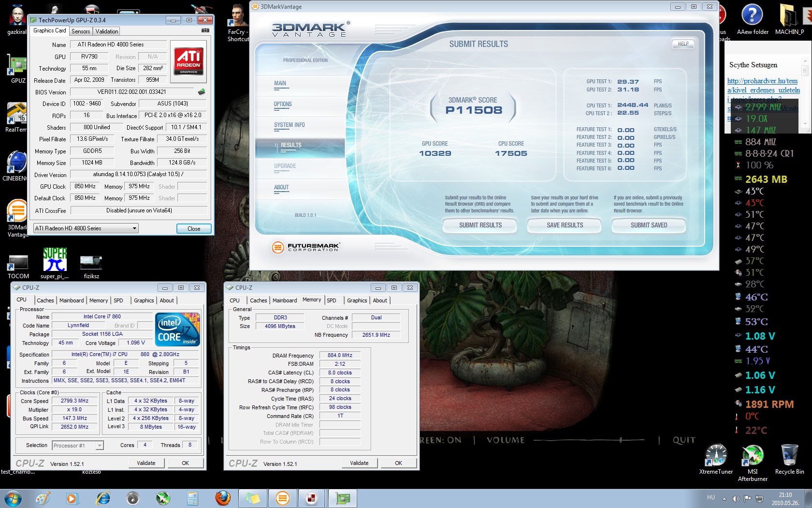Click the SUBMIT SAVED button

pyautogui.click(x=649, y=225)
